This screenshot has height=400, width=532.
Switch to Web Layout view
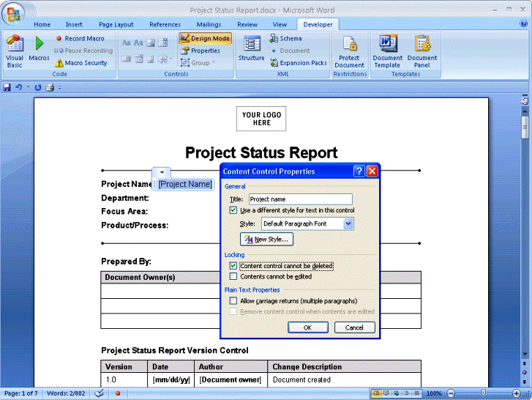coord(396,393)
